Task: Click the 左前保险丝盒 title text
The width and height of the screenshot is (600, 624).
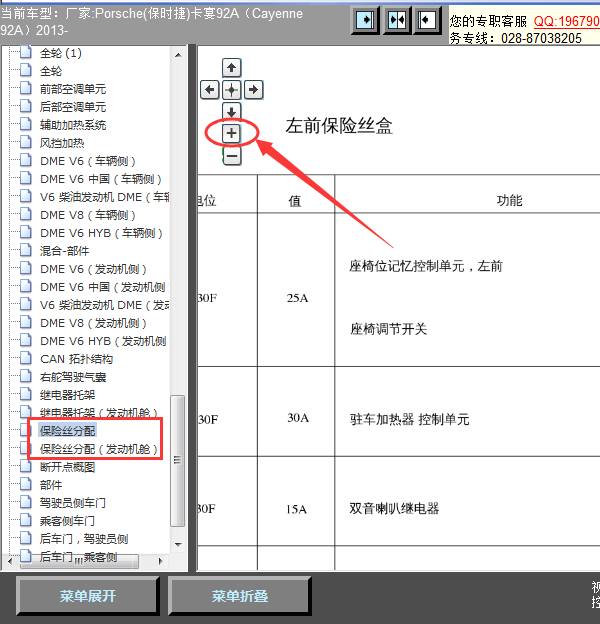Action: tap(339, 126)
